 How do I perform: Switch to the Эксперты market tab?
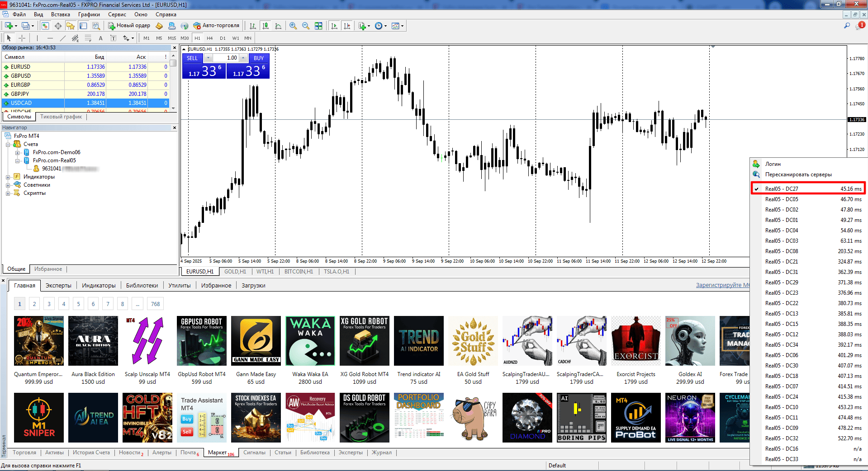(58, 286)
